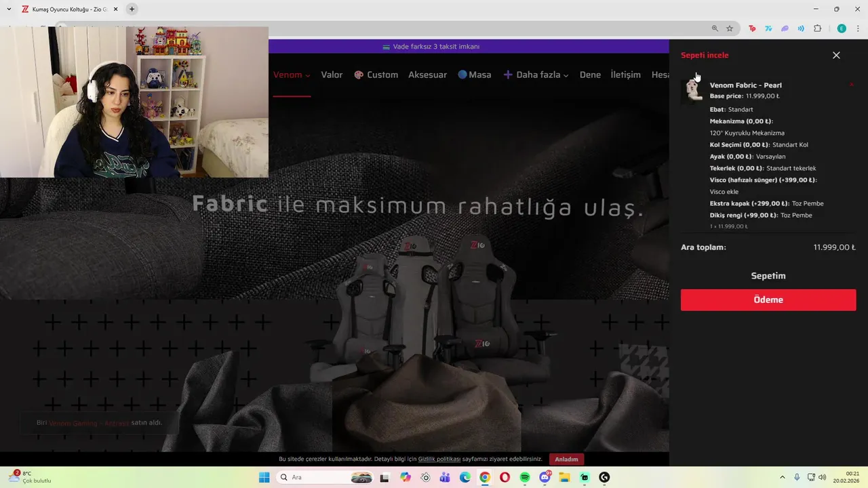Open Microsoft Edge from the taskbar
The image size is (868, 488).
(x=465, y=477)
